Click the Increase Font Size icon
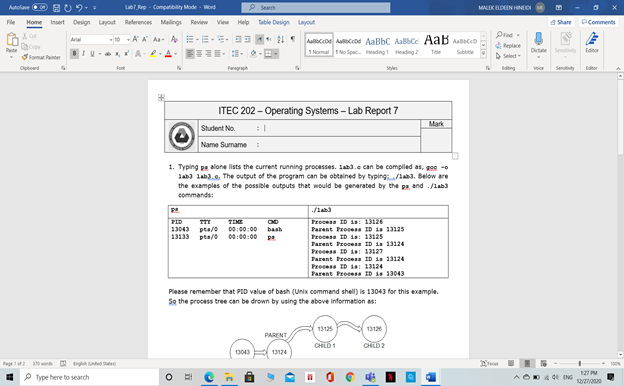The height and width of the screenshot is (386, 624). tap(136, 39)
